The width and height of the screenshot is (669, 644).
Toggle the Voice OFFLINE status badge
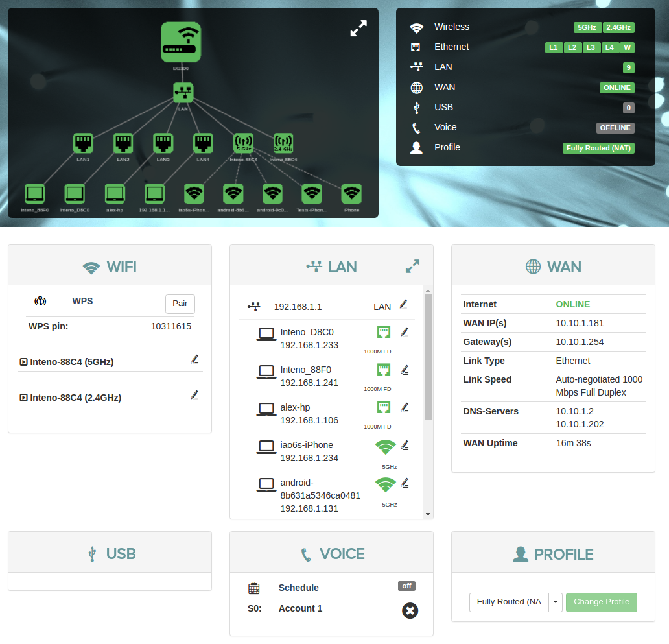[x=615, y=128]
